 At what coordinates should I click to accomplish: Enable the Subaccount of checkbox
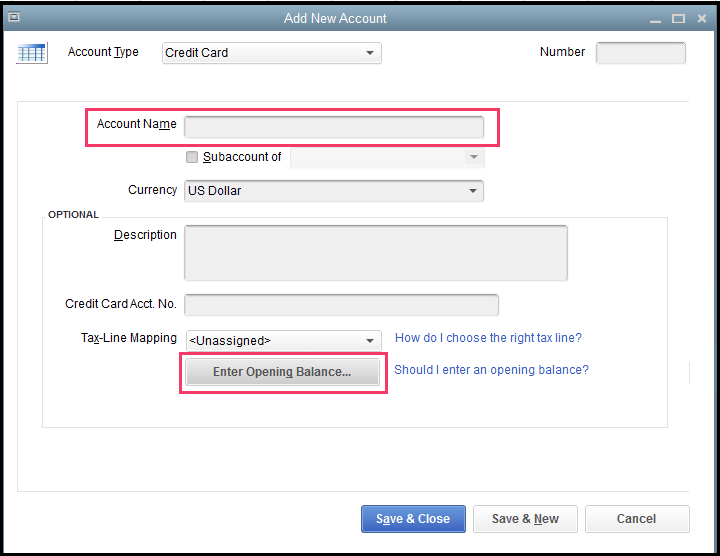click(192, 157)
